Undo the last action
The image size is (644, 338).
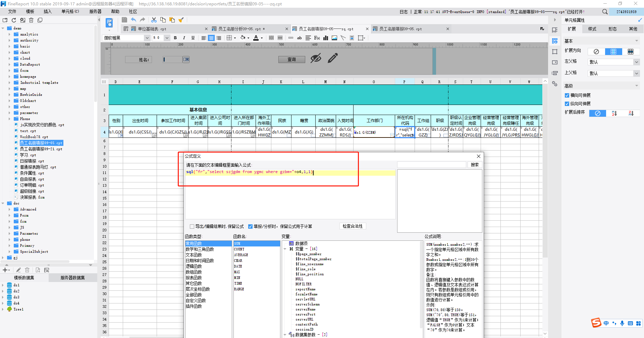133,20
